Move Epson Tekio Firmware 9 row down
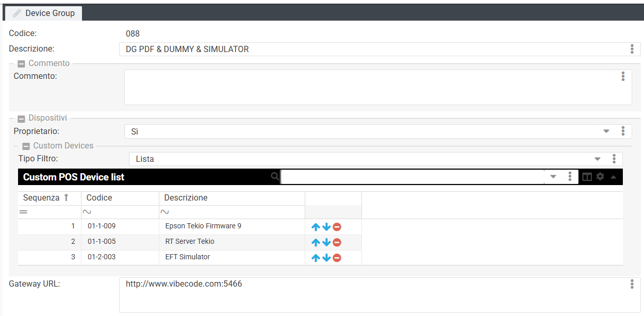 coord(326,227)
